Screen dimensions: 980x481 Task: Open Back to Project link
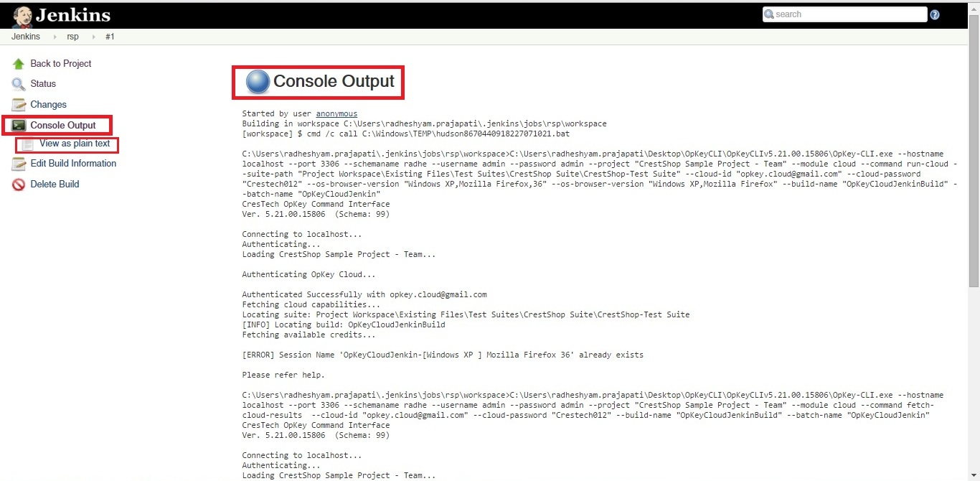(x=61, y=64)
